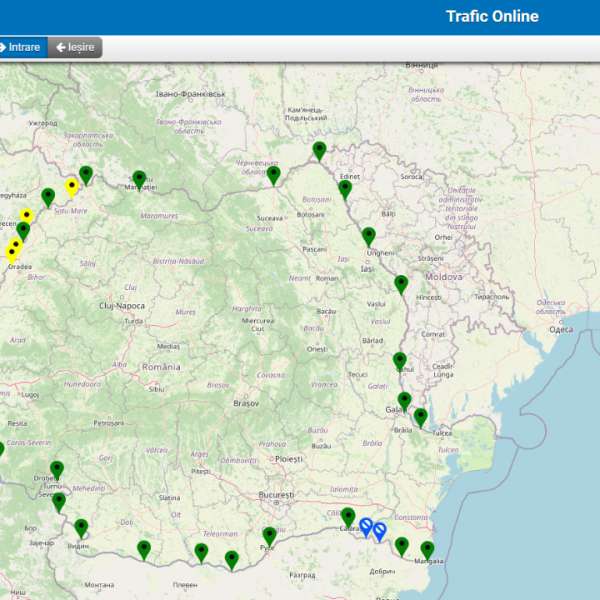
Task: Click the right blue disabled marker near Calarasi
Action: (x=380, y=533)
